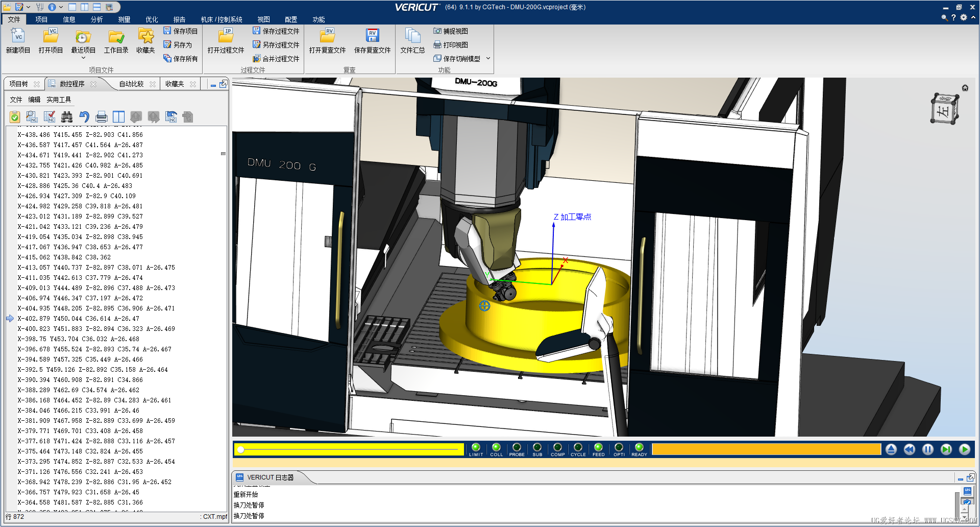The width and height of the screenshot is (980, 527).
Task: Open the settings gear icon at top right
Action: (x=964, y=17)
